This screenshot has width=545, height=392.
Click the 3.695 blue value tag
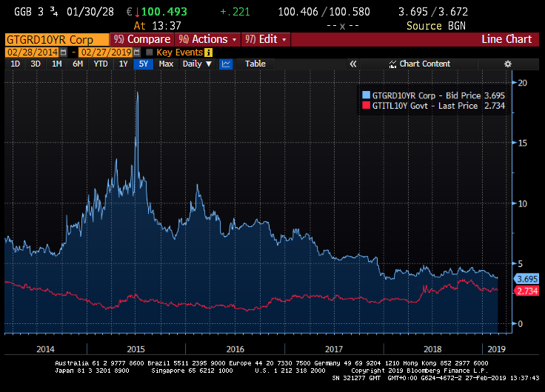coord(527,279)
